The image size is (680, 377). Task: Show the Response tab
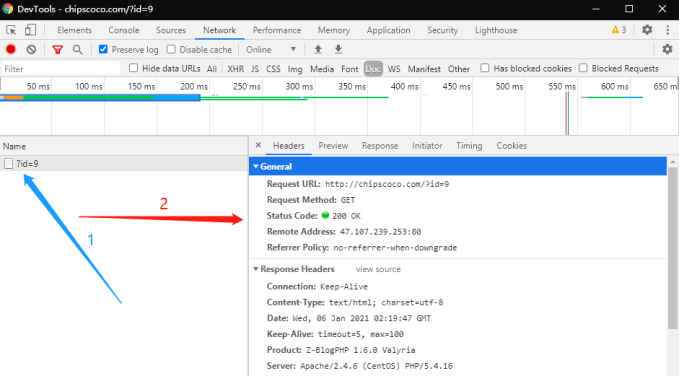(x=380, y=146)
